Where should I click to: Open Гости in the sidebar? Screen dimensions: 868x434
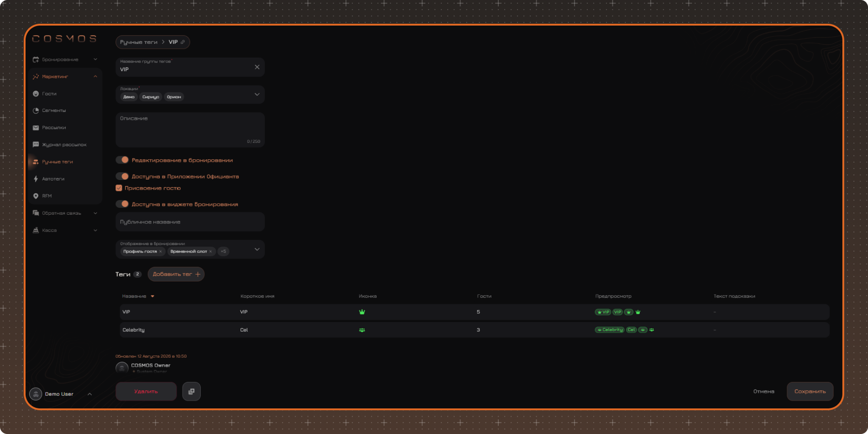click(x=49, y=94)
